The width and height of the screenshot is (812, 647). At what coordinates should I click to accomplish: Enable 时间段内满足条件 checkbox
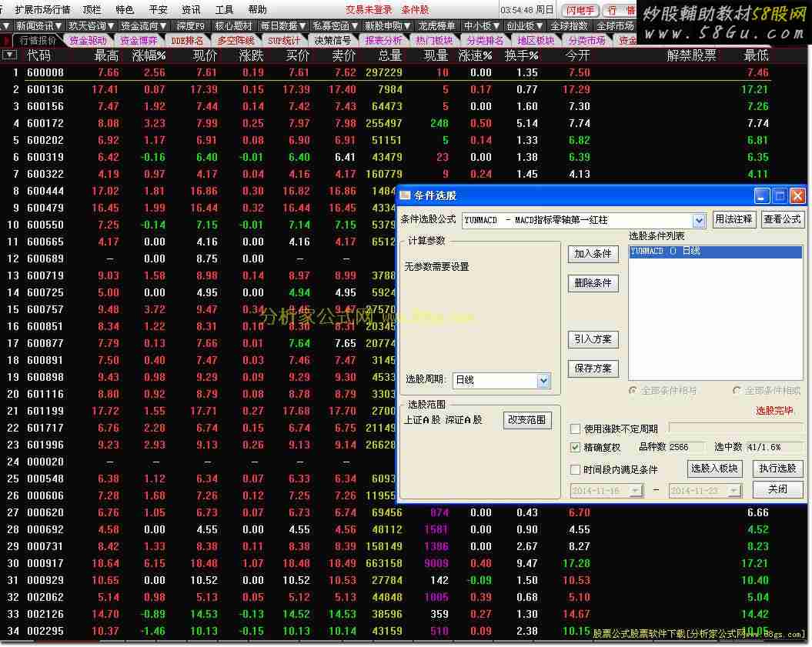(x=575, y=469)
